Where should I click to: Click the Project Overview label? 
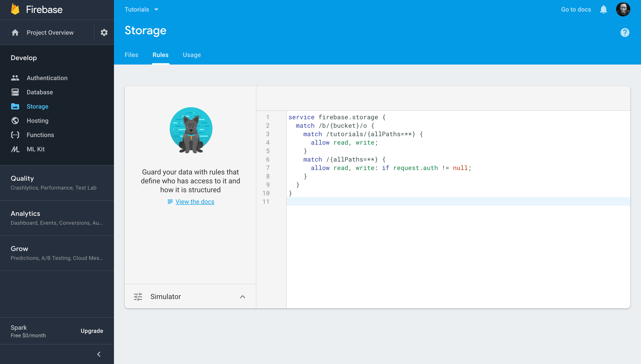[50, 32]
